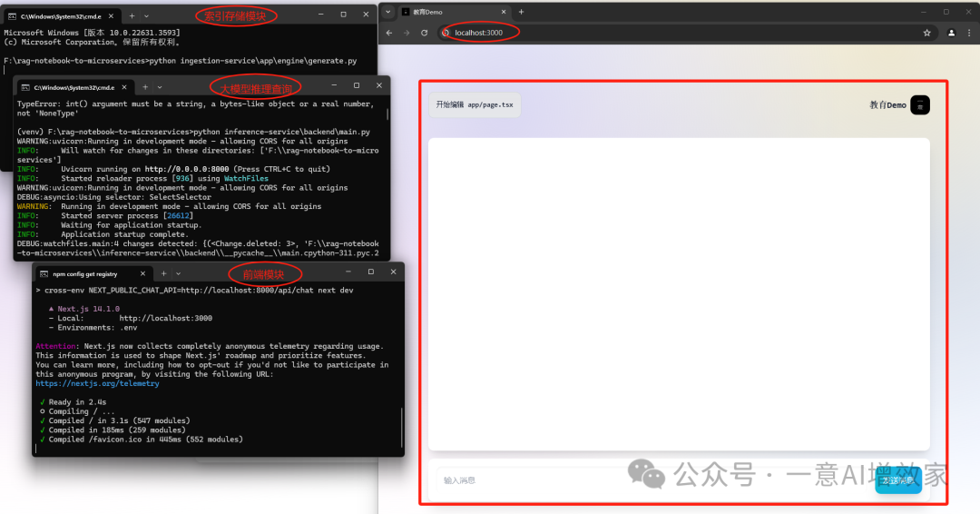Select the 教育Demo browser tab
The height and width of the screenshot is (514, 980).
tap(455, 12)
